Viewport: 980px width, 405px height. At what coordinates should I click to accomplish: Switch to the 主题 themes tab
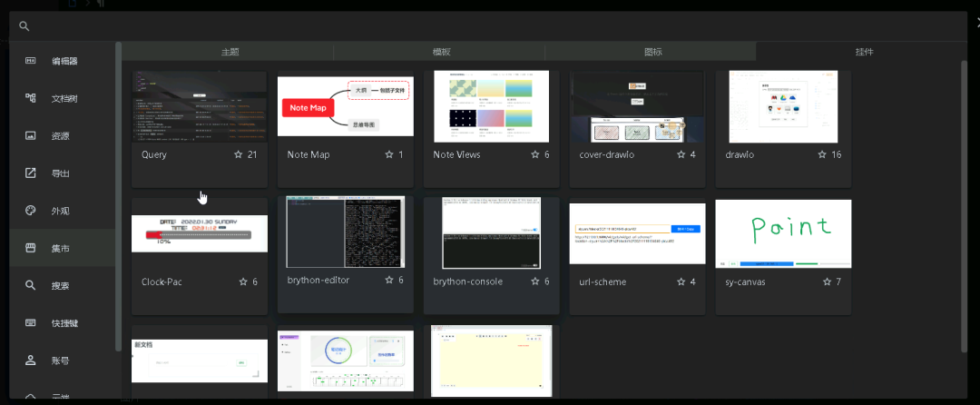228,52
